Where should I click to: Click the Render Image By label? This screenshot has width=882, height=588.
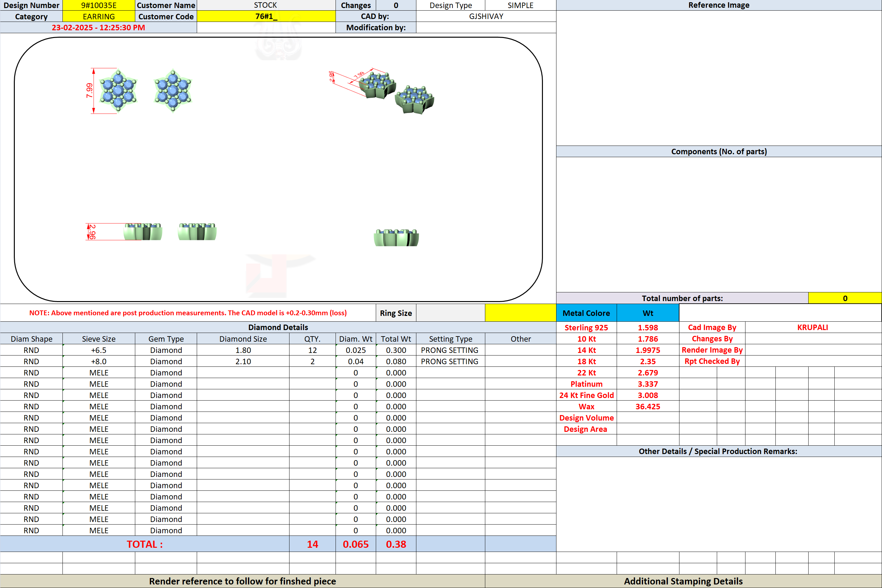click(x=712, y=350)
